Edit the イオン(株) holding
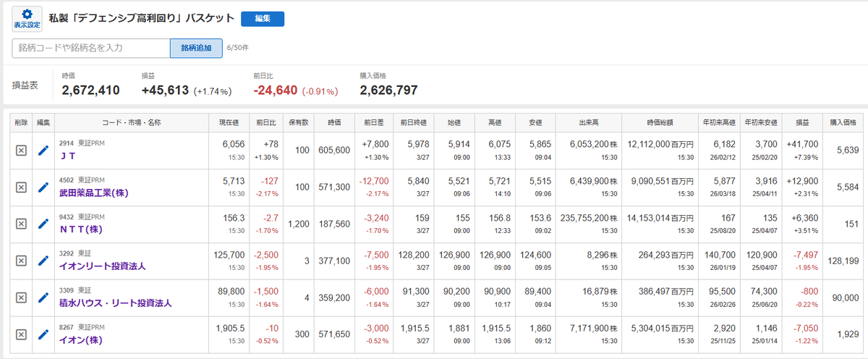Screen dimensions: 868x359 coord(43,334)
